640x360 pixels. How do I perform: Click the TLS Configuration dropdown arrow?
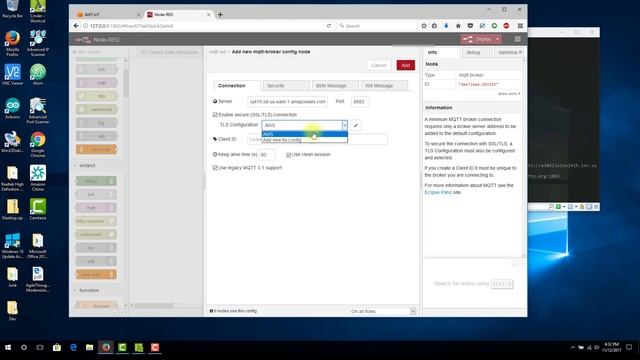[x=344, y=125]
